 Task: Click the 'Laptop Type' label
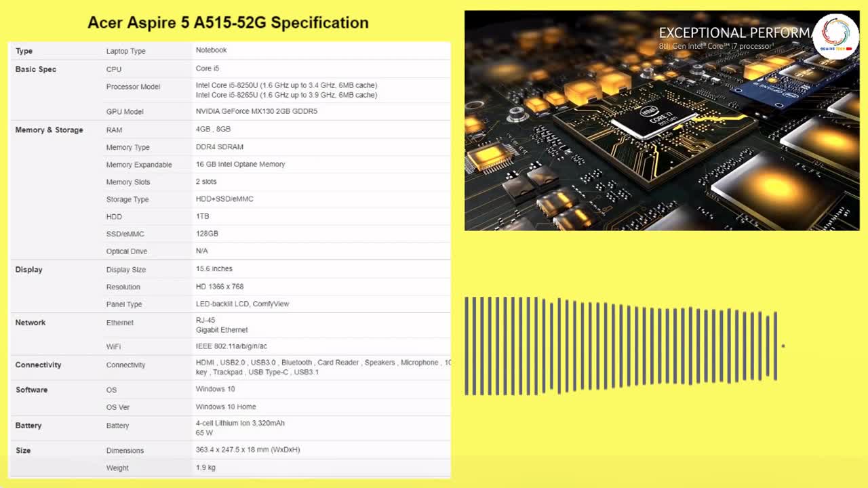click(125, 51)
